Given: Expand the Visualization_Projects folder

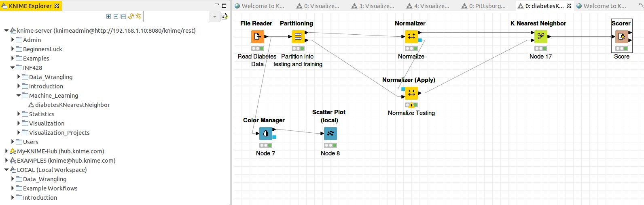Looking at the screenshot, I should [19, 133].
